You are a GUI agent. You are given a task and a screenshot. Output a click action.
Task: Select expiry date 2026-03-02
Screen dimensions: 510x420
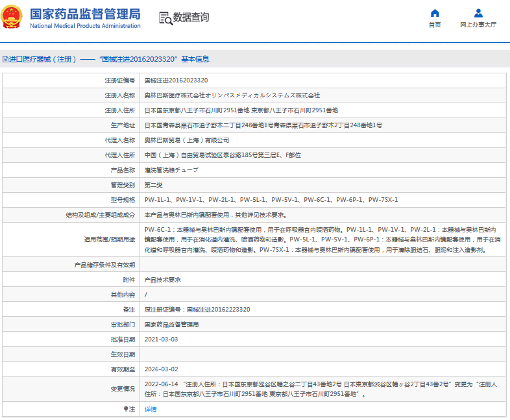pos(161,369)
